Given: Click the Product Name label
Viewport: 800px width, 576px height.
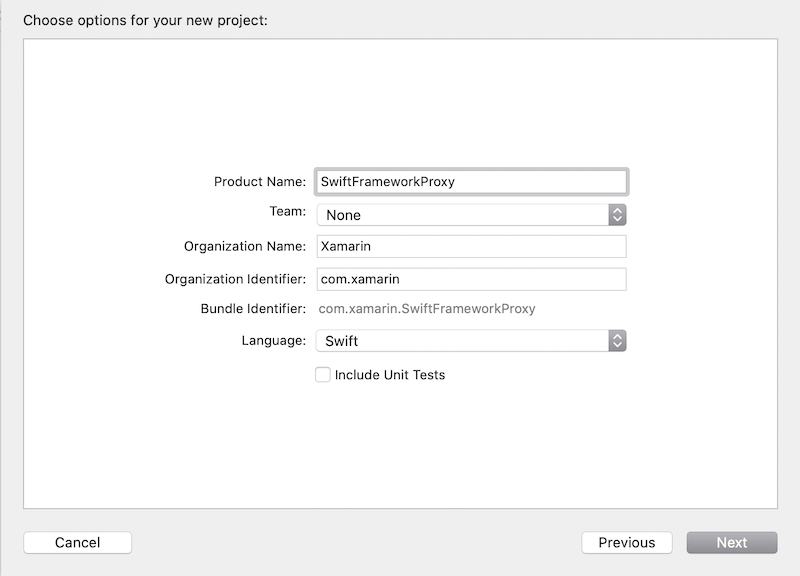Looking at the screenshot, I should click(x=260, y=182).
